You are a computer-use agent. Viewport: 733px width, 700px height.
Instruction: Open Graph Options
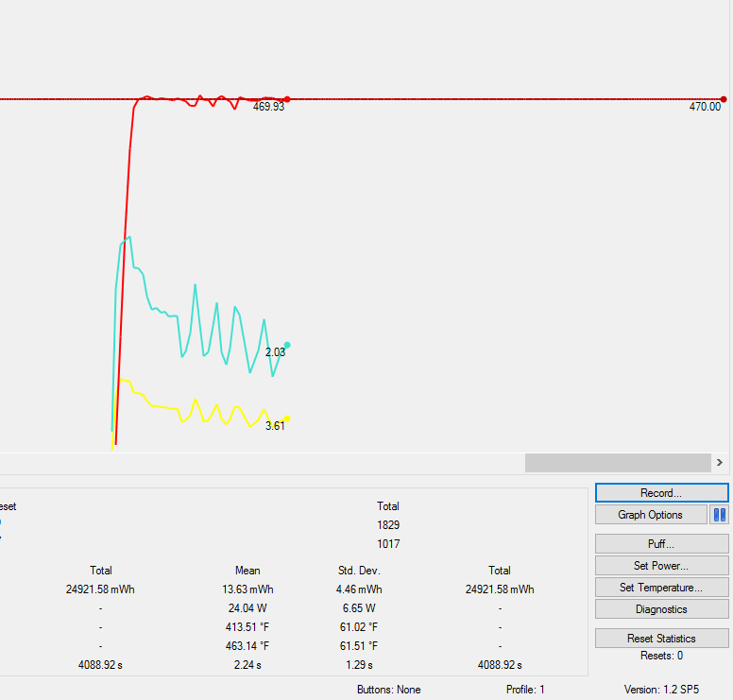coord(651,515)
